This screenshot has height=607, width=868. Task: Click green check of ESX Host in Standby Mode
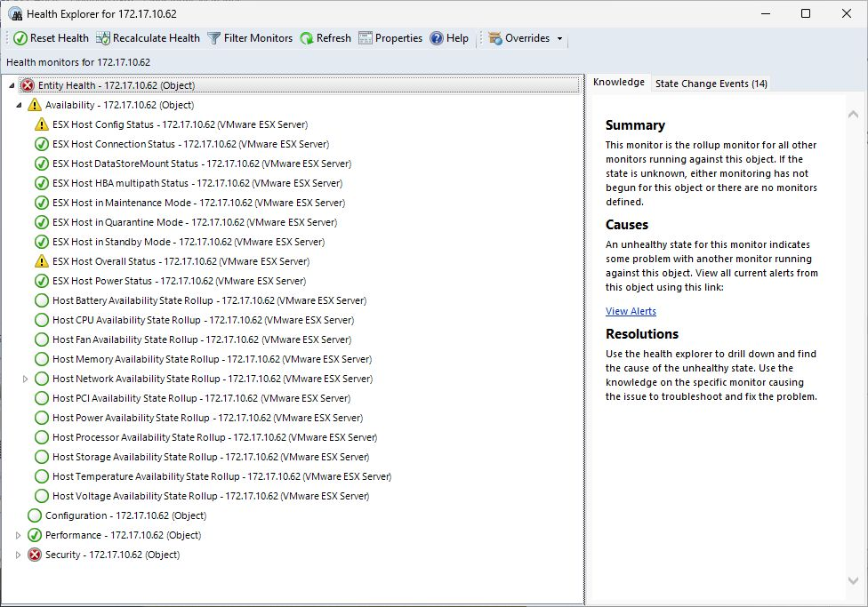point(42,242)
